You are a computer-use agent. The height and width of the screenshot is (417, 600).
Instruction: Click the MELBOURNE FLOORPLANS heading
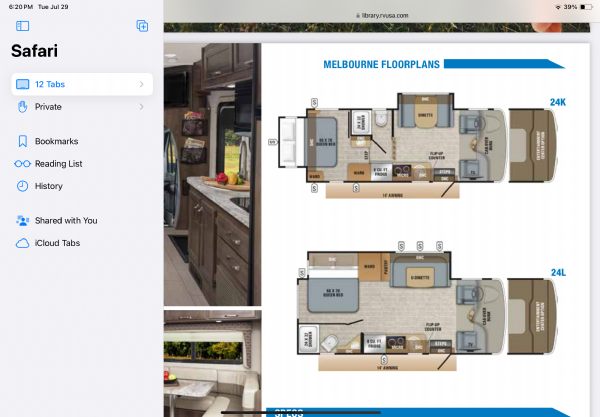[382, 64]
